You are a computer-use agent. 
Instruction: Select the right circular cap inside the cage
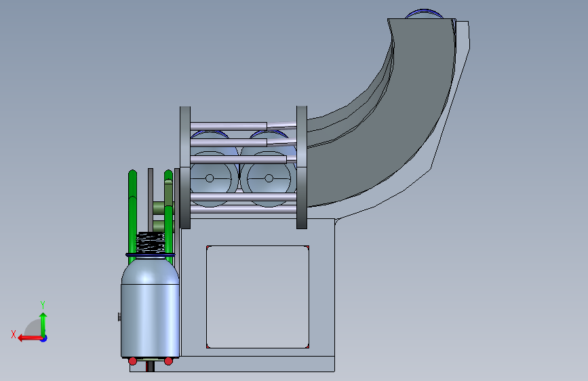pyautogui.click(x=269, y=178)
